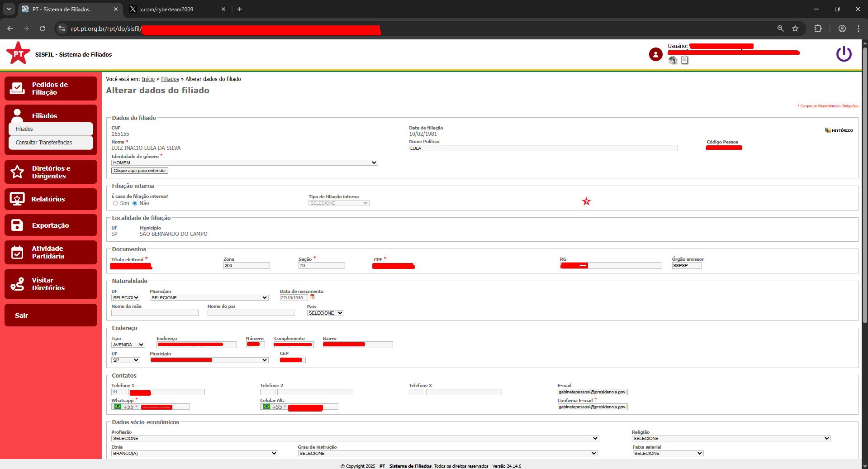Click the Sair button in sidebar
The image size is (868, 469).
(51, 315)
